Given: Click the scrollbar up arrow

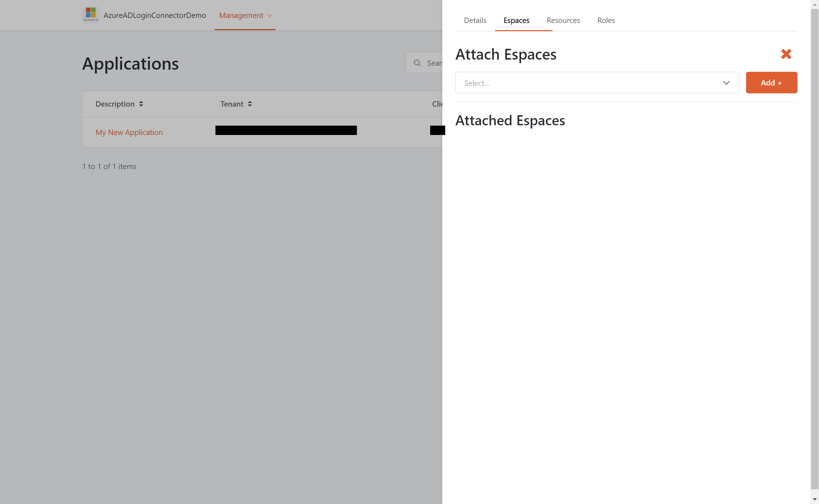Looking at the screenshot, I should [x=815, y=5].
